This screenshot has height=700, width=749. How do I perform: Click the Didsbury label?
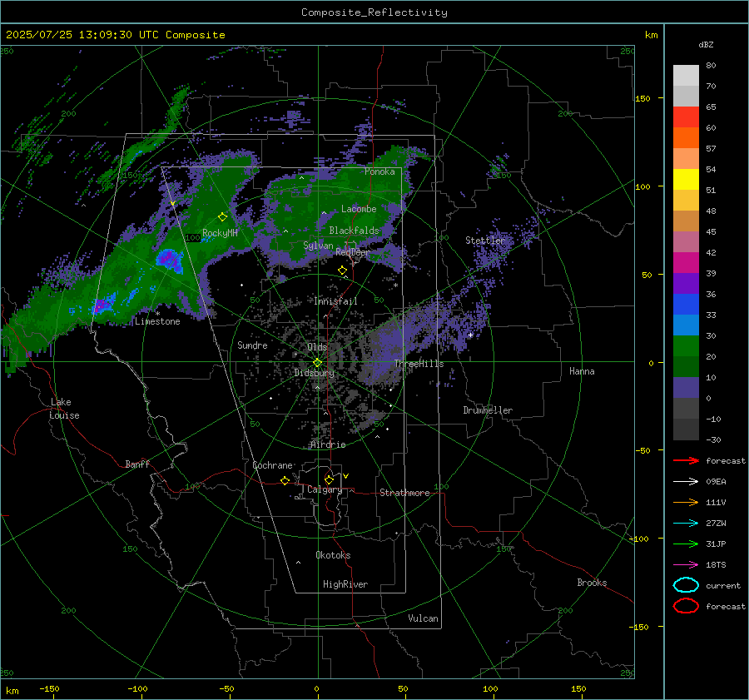tap(314, 373)
